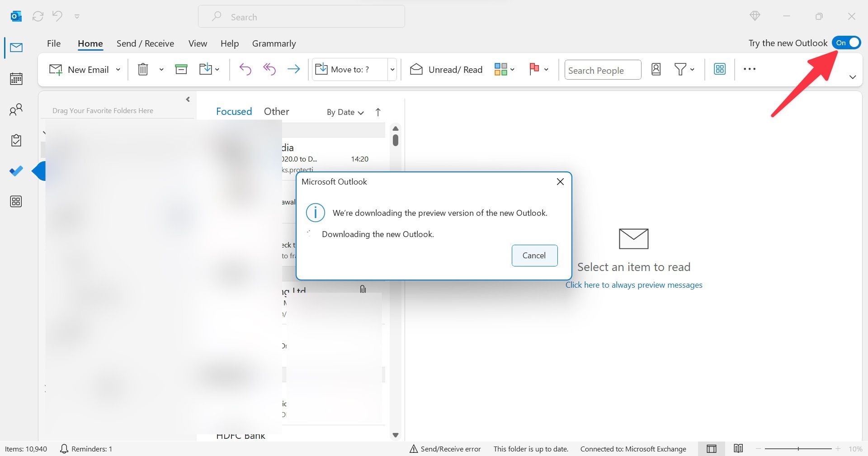Click the Reminders: 1 bell in the status bar
868x456 pixels.
(x=86, y=449)
